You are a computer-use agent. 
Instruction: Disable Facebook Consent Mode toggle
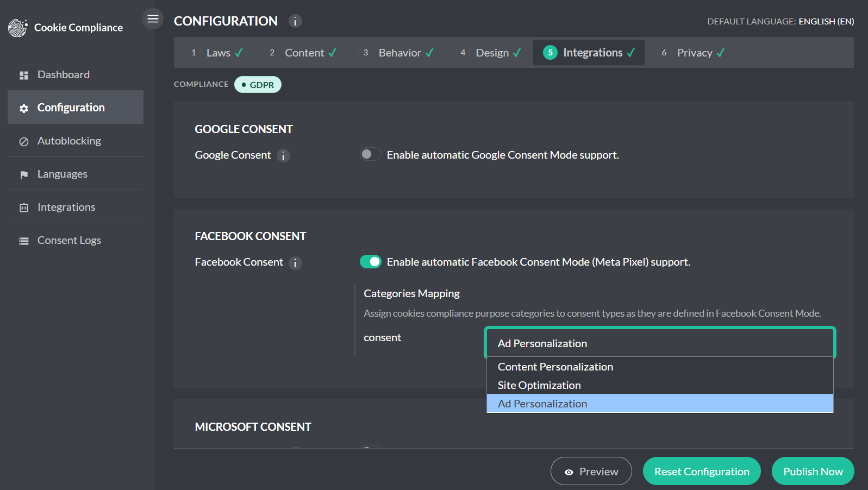(x=371, y=262)
